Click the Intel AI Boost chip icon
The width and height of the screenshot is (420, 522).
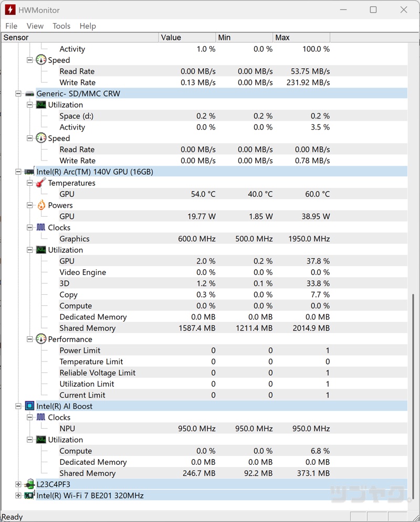click(29, 406)
